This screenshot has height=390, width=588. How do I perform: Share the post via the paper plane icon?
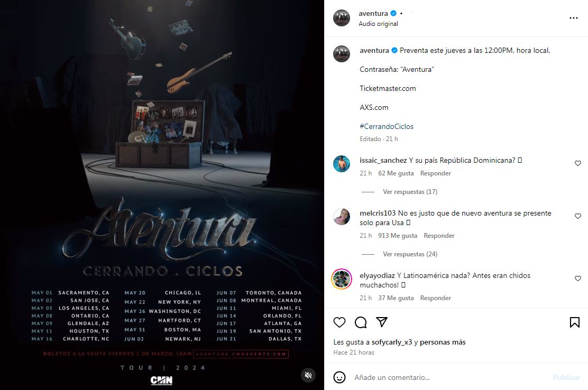click(382, 322)
